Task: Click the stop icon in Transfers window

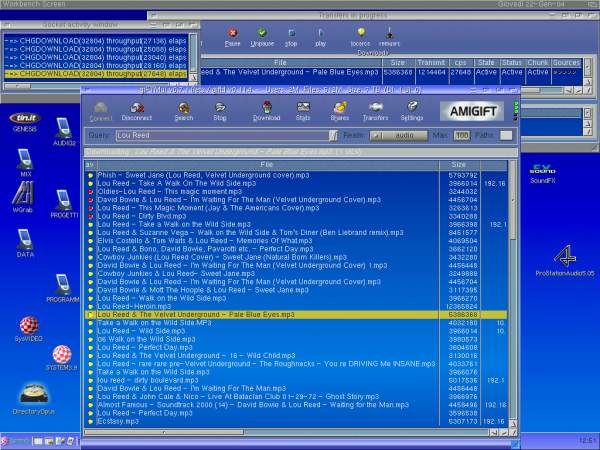Action: click(291, 37)
